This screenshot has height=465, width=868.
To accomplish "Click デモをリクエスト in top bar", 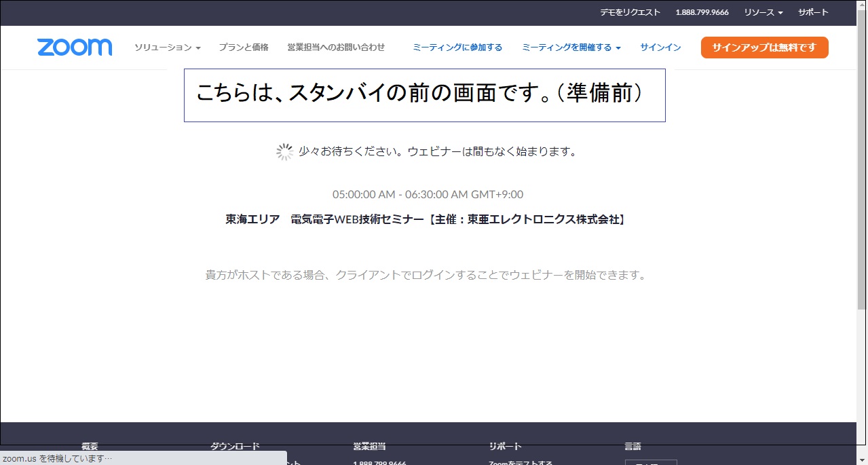I will tap(630, 12).
